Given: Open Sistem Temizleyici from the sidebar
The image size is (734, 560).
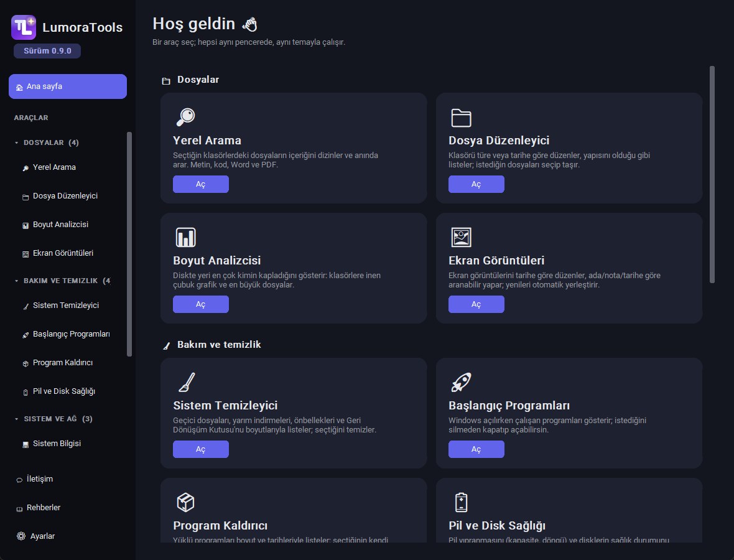Looking at the screenshot, I should [65, 306].
